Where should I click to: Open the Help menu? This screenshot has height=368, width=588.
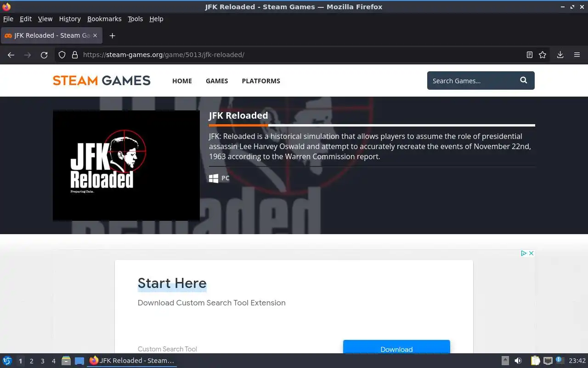pyautogui.click(x=156, y=19)
